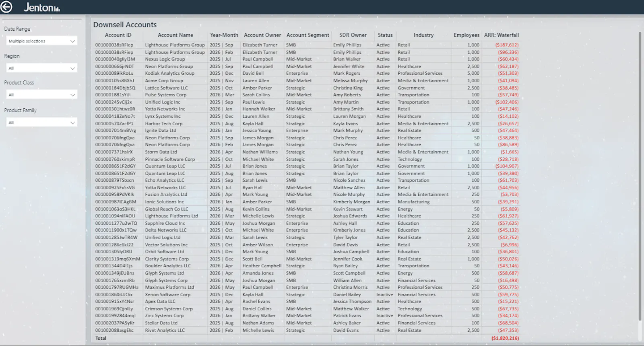Screen dimensions: 644x346
Task: Click Apex Data LLC cell
Action: click(160, 301)
